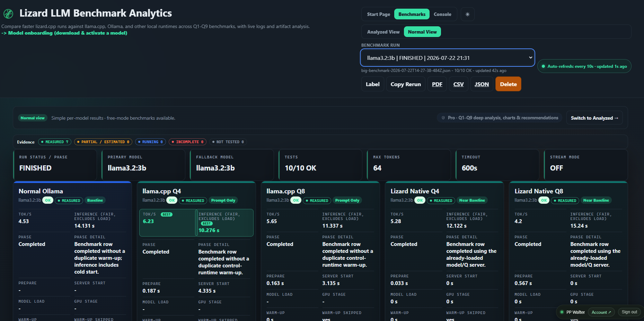The image size is (644, 321).
Task: Click Sign out
Action: [629, 312]
